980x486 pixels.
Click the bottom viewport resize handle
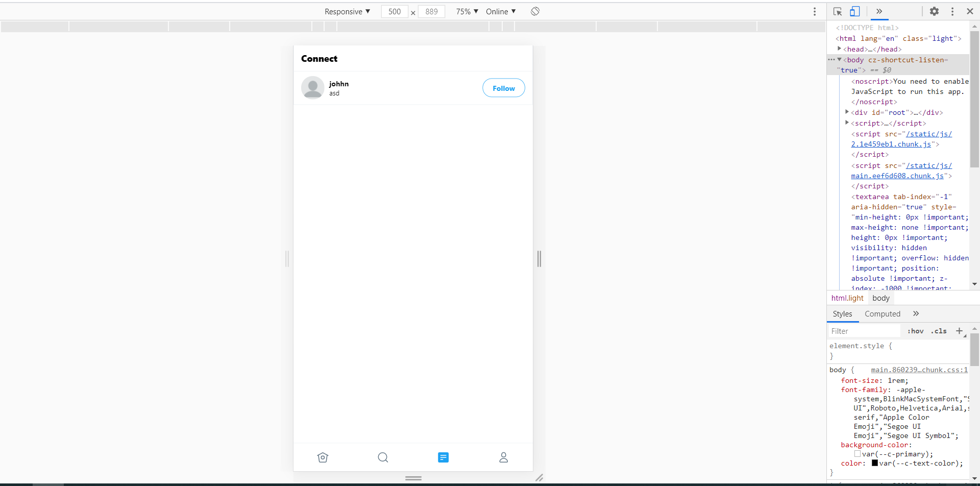point(413,478)
